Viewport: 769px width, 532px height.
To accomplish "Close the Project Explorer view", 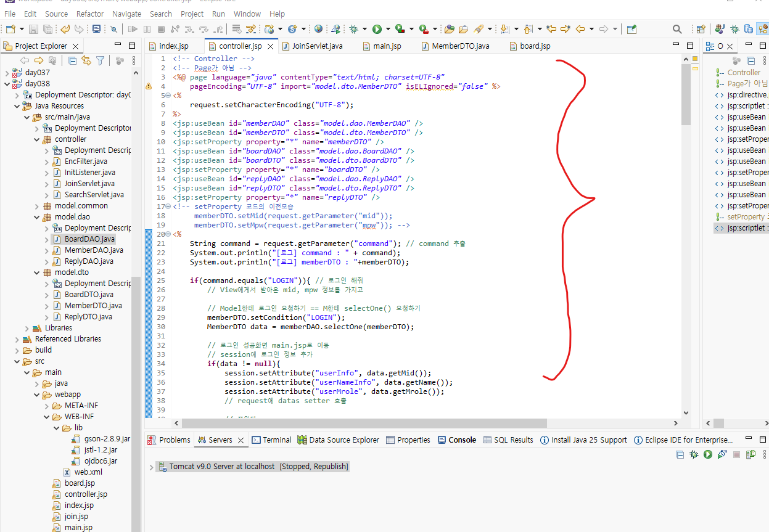I will [x=76, y=46].
